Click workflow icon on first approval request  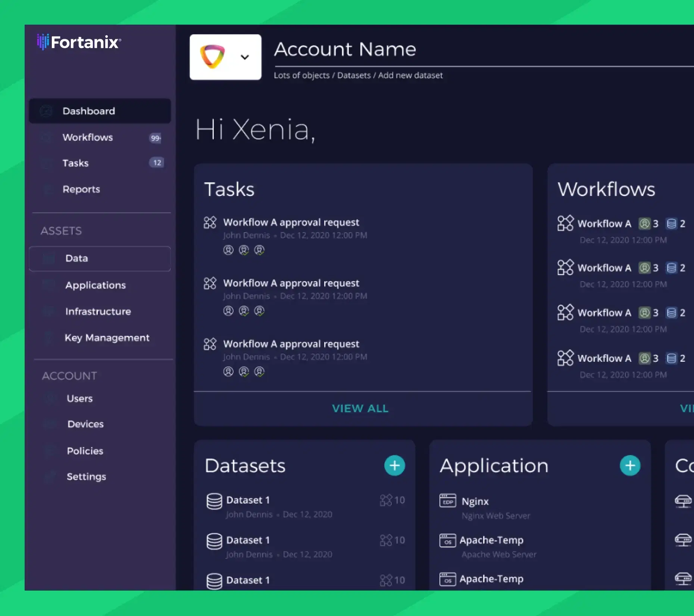[x=210, y=223]
